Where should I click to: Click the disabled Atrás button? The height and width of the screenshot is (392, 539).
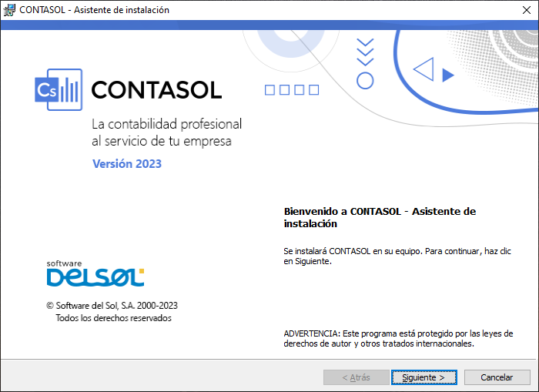[356, 377]
